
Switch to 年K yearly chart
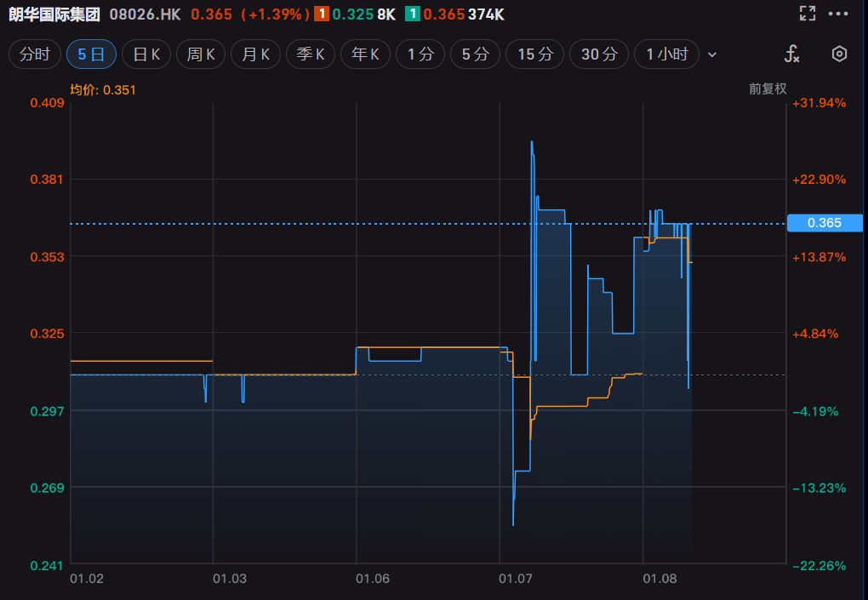(x=365, y=54)
